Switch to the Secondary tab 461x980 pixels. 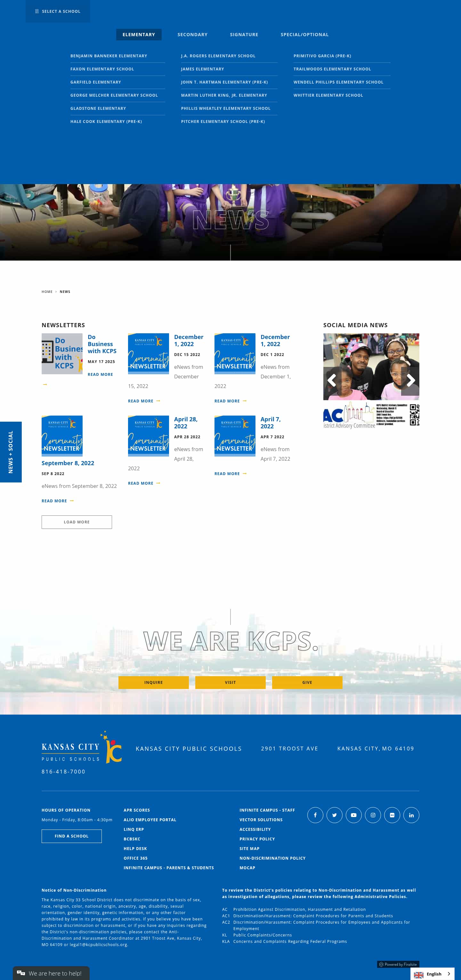click(x=192, y=35)
